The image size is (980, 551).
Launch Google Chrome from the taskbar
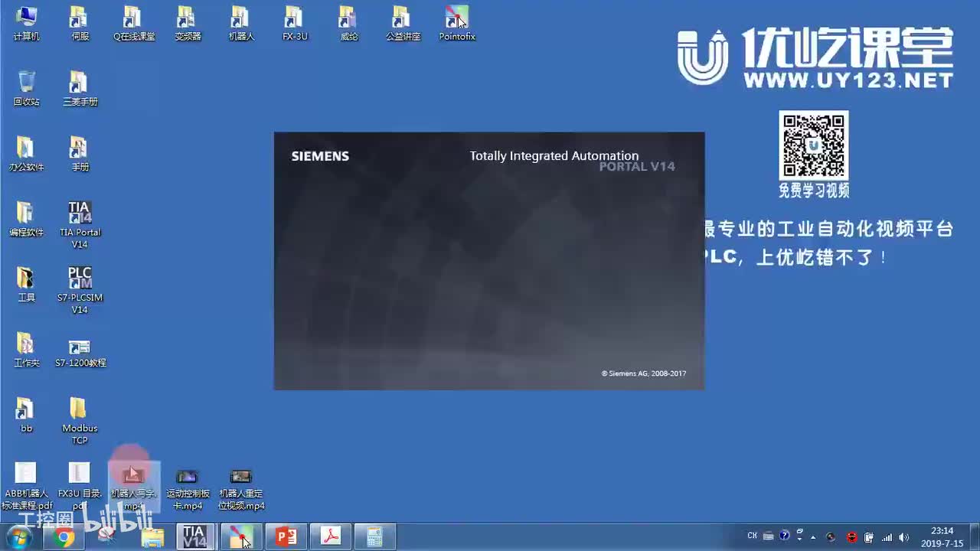click(64, 537)
